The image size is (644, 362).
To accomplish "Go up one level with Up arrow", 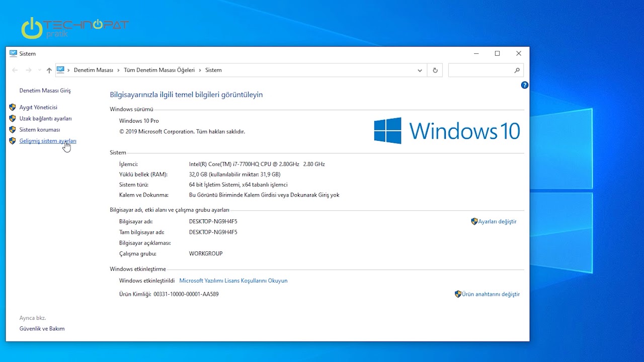I will (49, 70).
